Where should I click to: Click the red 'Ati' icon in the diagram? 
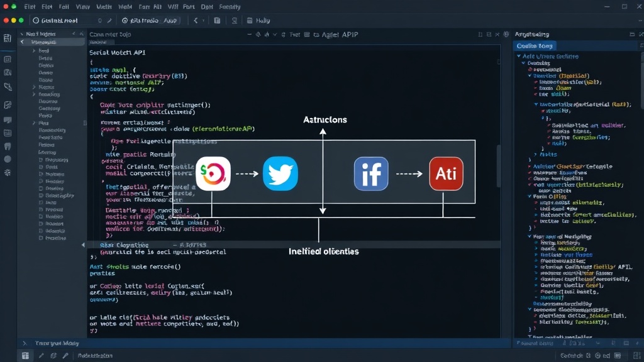[446, 173]
